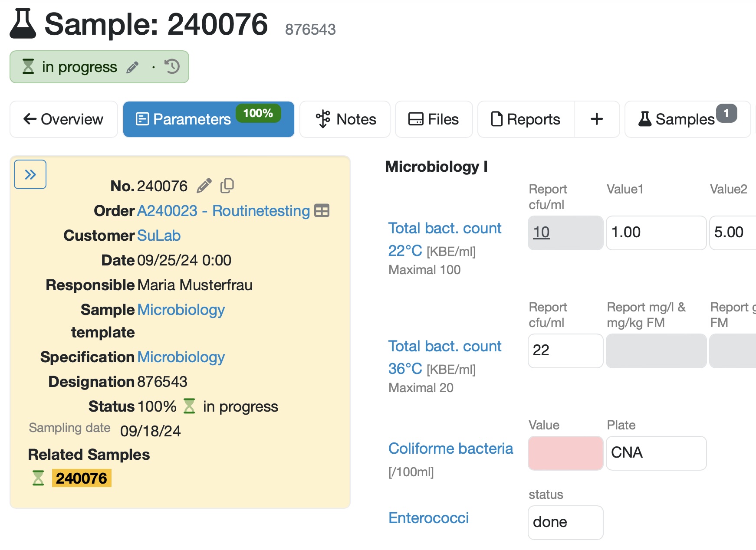756x550 pixels.
Task: Click pencil icon next to No. 240076
Action: coord(204,186)
